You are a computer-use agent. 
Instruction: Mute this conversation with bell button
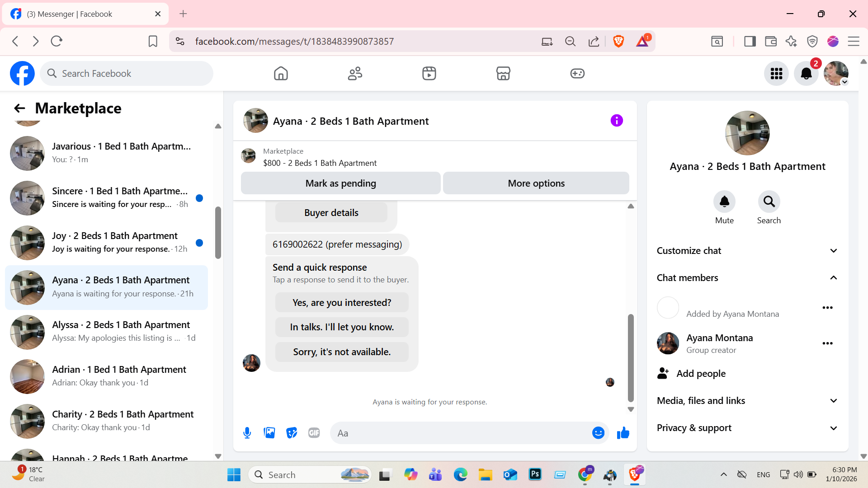[x=724, y=202]
